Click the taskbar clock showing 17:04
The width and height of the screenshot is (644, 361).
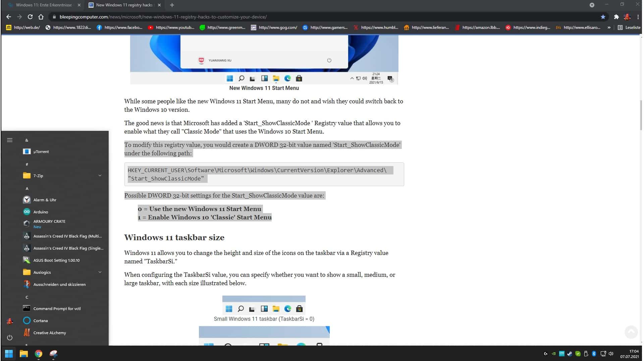coord(629,354)
